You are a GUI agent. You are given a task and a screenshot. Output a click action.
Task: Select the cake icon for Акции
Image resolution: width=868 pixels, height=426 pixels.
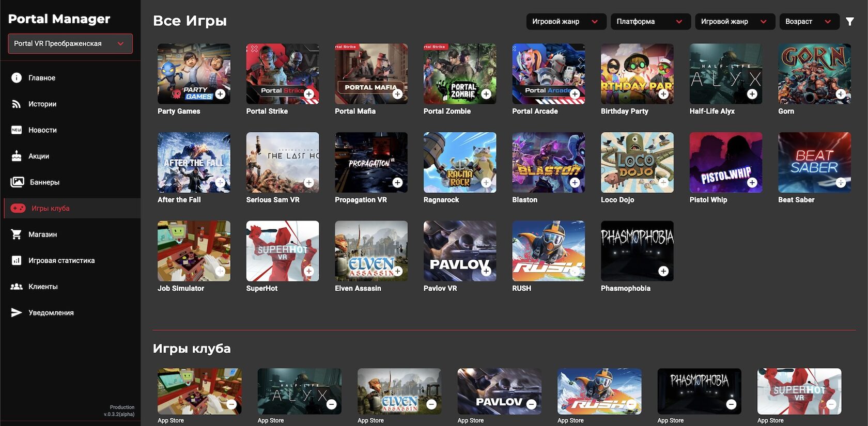pos(17,156)
